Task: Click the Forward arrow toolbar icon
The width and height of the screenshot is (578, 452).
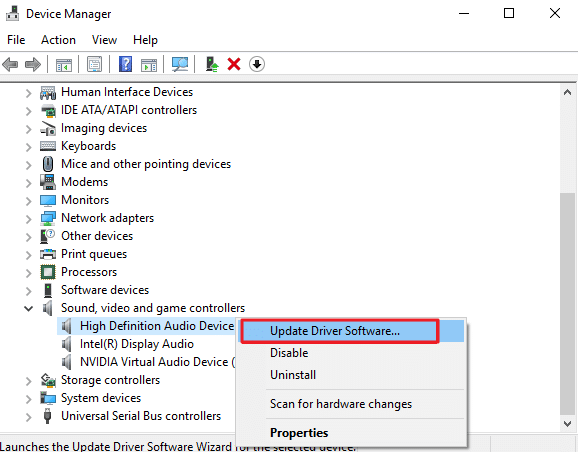Action: click(x=33, y=65)
